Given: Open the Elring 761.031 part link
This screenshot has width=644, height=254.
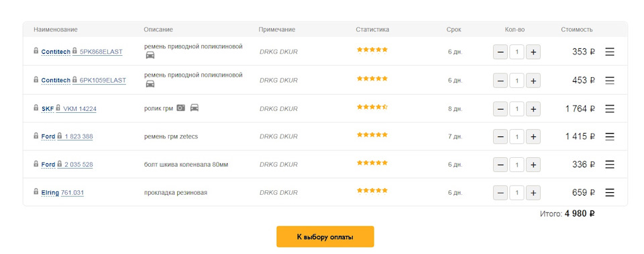Looking at the screenshot, I should click(72, 193).
